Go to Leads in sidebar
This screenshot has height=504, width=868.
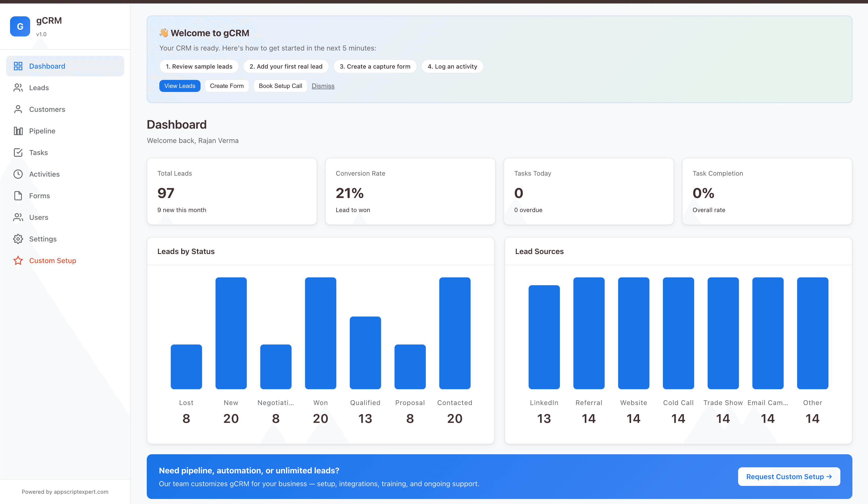click(65, 88)
